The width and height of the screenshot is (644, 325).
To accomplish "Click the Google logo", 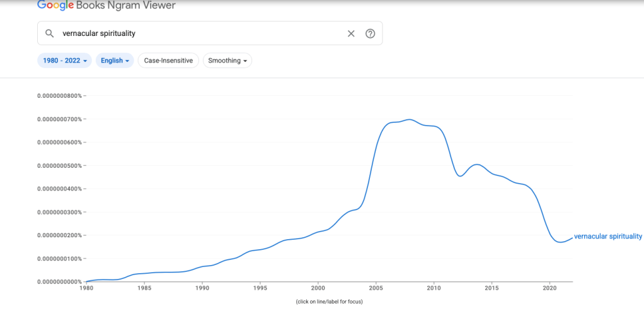I will pyautogui.click(x=55, y=6).
